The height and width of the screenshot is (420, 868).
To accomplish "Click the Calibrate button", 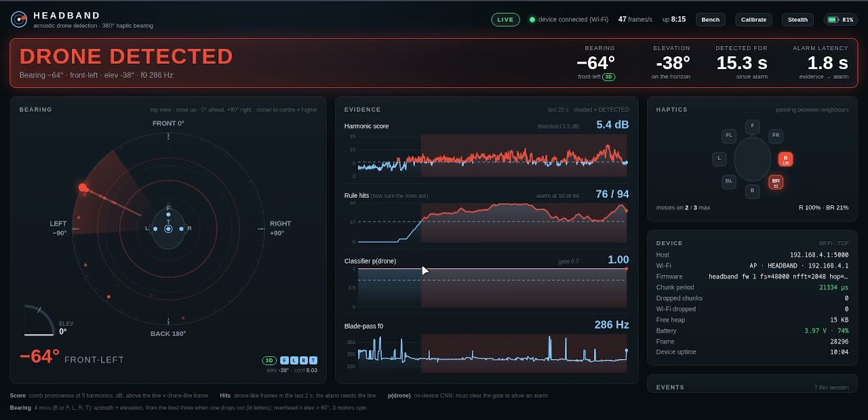I will [753, 20].
